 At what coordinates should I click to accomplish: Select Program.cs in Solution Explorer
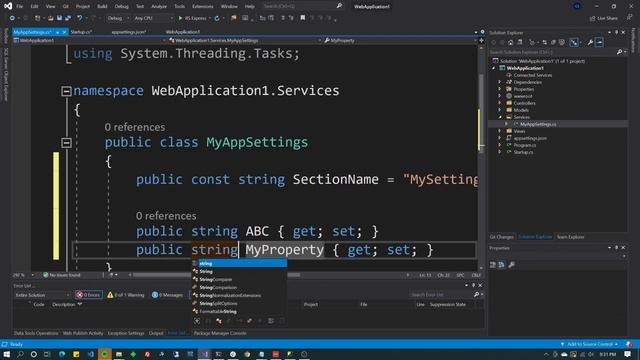524,145
